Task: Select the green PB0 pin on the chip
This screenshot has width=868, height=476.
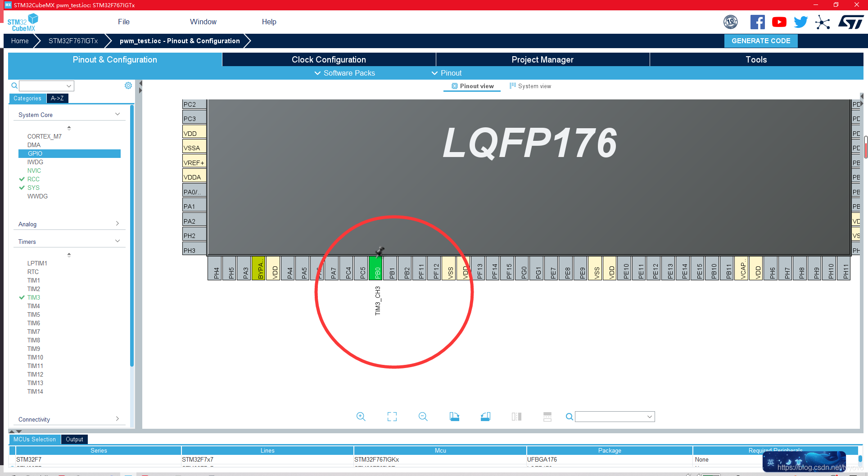Action: coord(375,268)
